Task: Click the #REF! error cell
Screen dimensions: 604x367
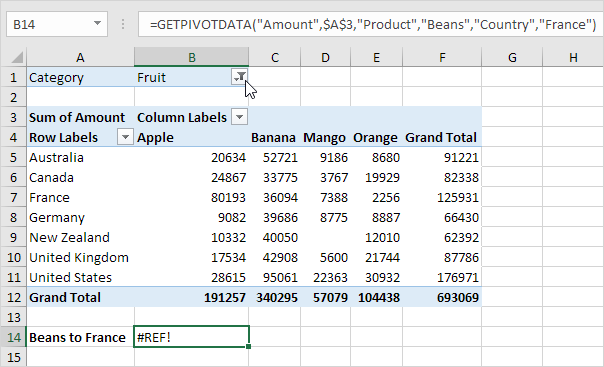Action: coord(191,337)
